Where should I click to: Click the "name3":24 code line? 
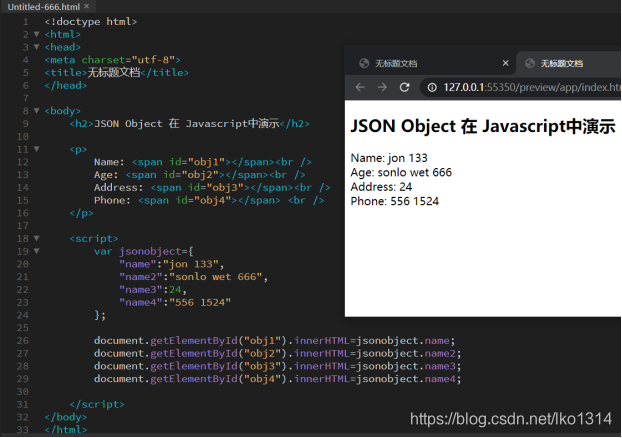coord(153,290)
